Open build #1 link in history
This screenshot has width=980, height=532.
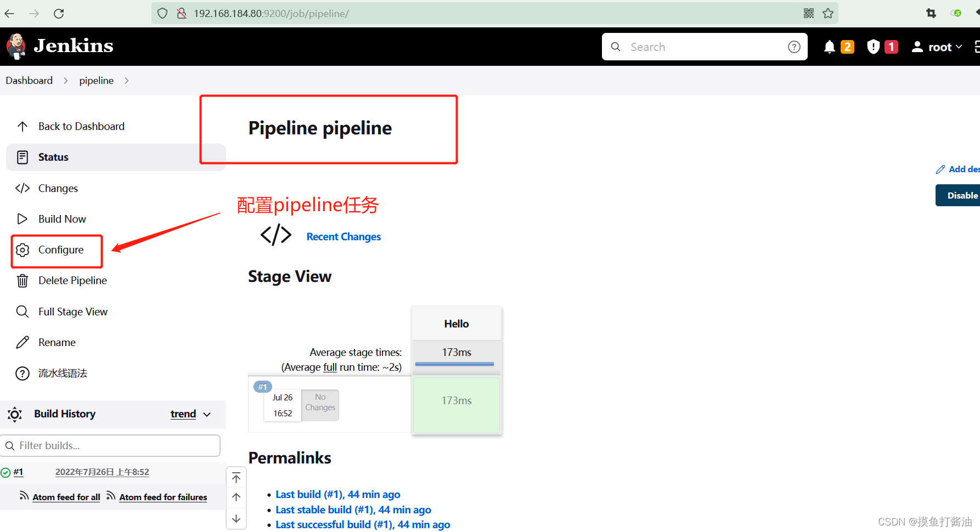point(18,472)
